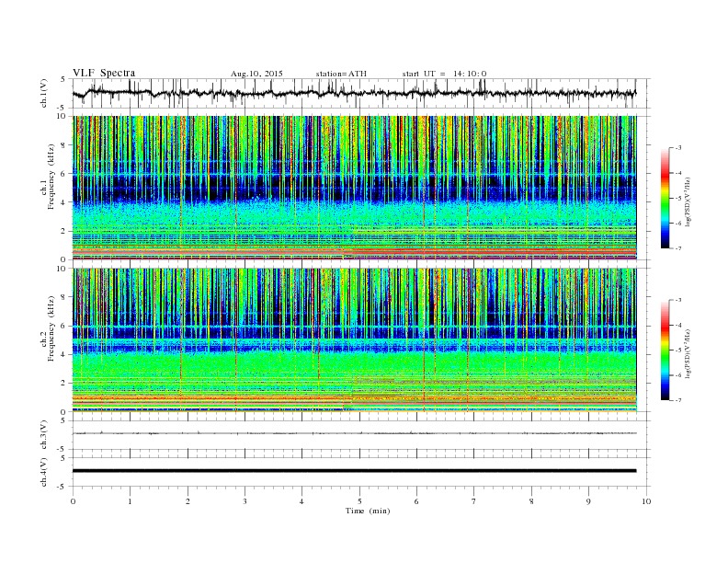Click the ch.3 voltage trace line
The height and width of the screenshot is (563, 728).
coord(354,433)
